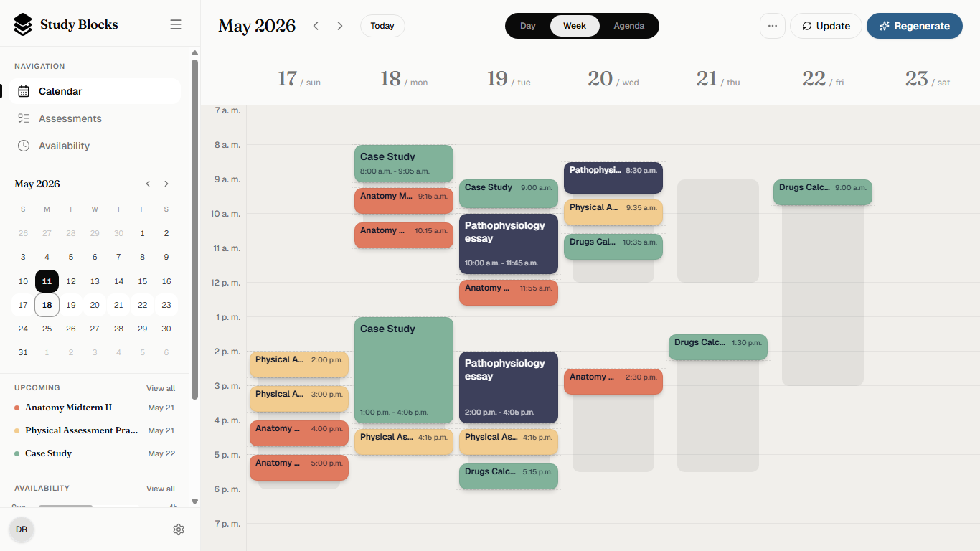The width and height of the screenshot is (980, 551).
Task: Click the sidebar scroll down arrow
Action: click(x=194, y=501)
